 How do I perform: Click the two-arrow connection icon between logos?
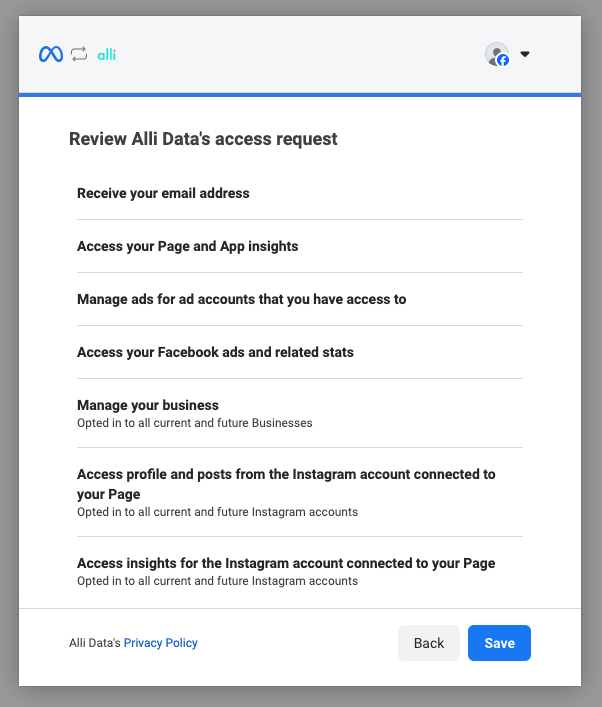(x=80, y=54)
